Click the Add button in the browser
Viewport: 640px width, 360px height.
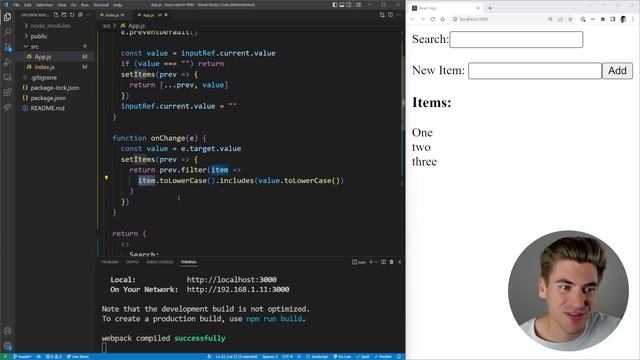tap(617, 71)
